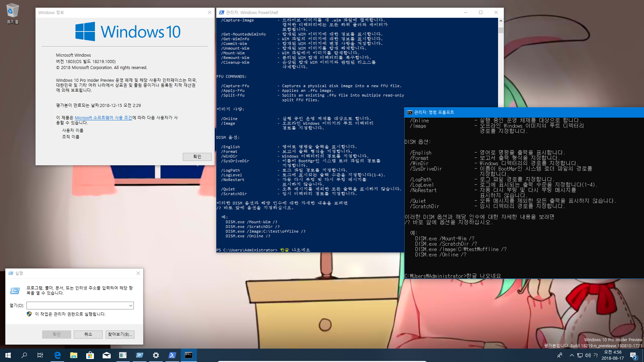Viewport: 644px width, 362px height.
Task: Open Settings gear on taskbar
Action: pyautogui.click(x=156, y=355)
